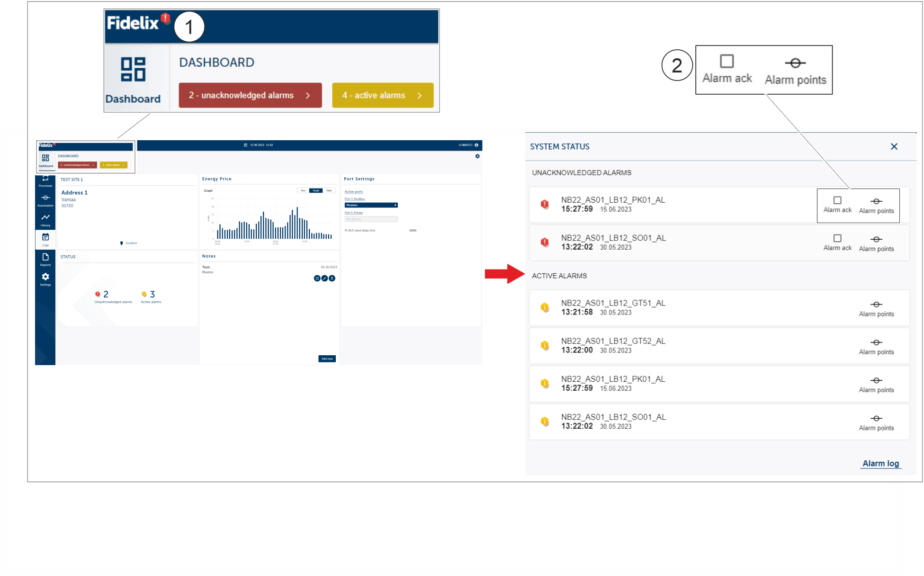
Task: Open Settings in the left sidebar
Action: point(45,279)
